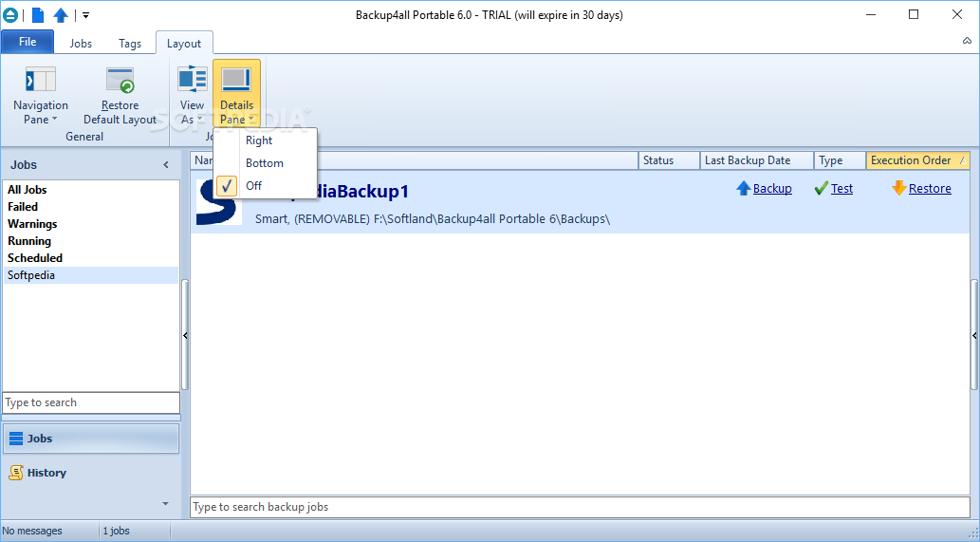Select the Scheduled jobs filter
Image resolution: width=980 pixels, height=542 pixels.
(91, 257)
